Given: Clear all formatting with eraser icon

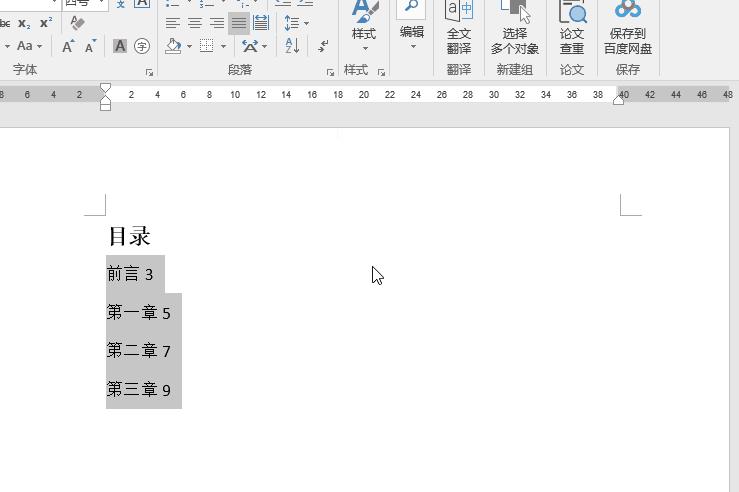Looking at the screenshot, I should (77, 23).
